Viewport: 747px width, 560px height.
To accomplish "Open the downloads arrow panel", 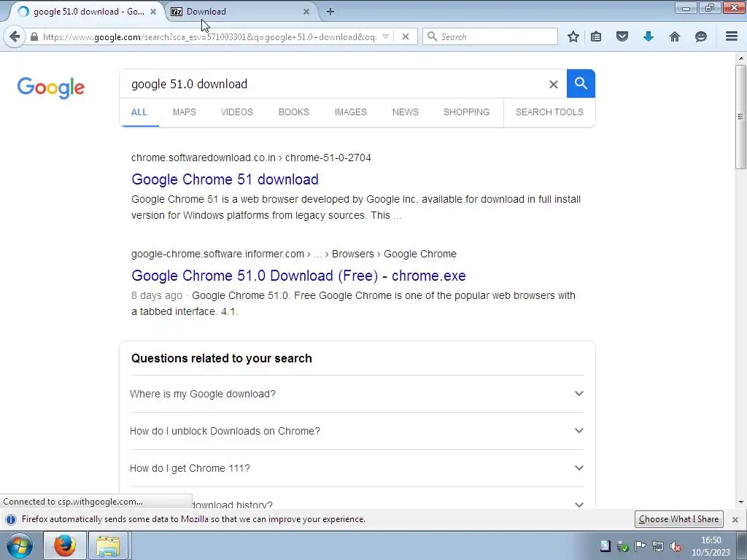I will [x=649, y=36].
